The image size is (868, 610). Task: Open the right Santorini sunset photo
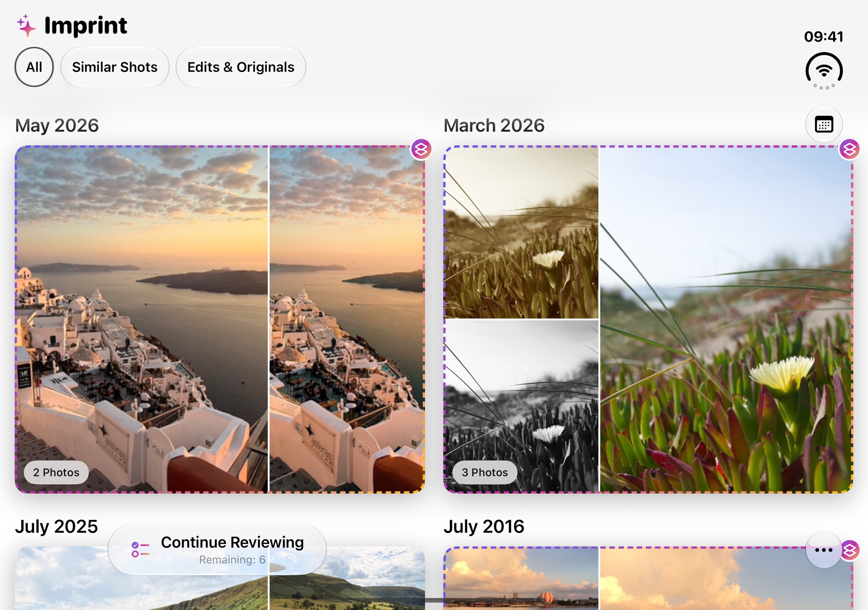tap(347, 319)
